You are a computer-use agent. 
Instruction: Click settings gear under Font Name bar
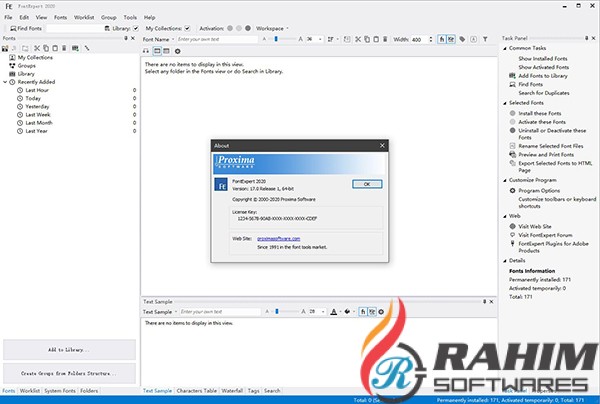[x=178, y=51]
